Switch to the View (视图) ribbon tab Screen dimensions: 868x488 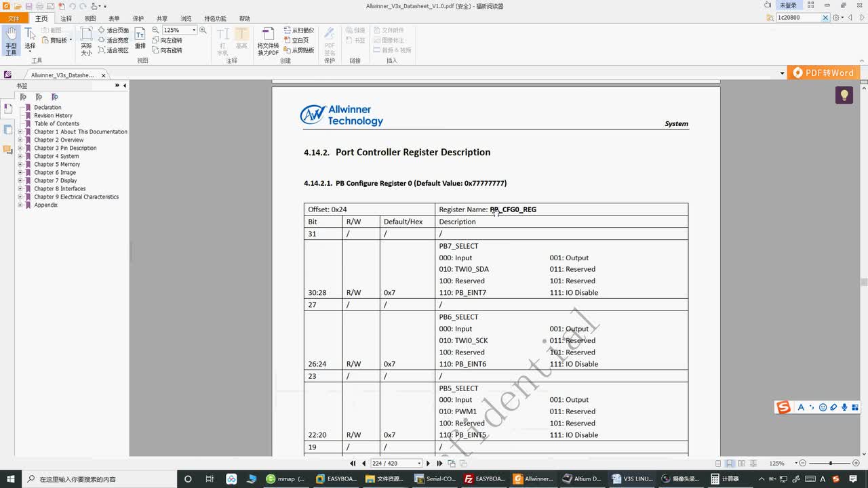pyautogui.click(x=90, y=18)
